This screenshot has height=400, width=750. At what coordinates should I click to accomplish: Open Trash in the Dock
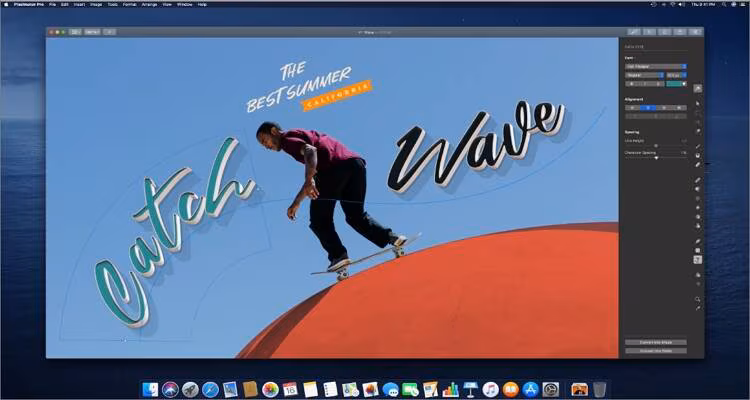tap(600, 389)
